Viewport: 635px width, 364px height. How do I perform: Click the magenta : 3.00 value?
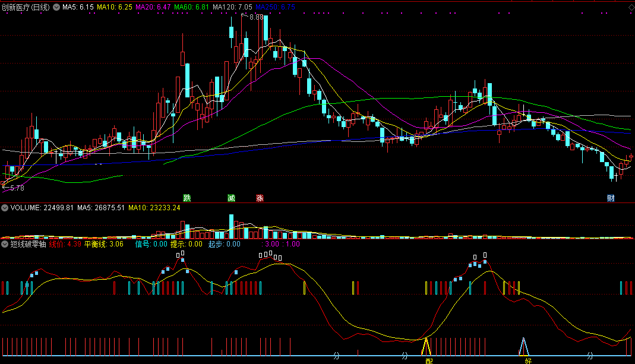pos(270,244)
